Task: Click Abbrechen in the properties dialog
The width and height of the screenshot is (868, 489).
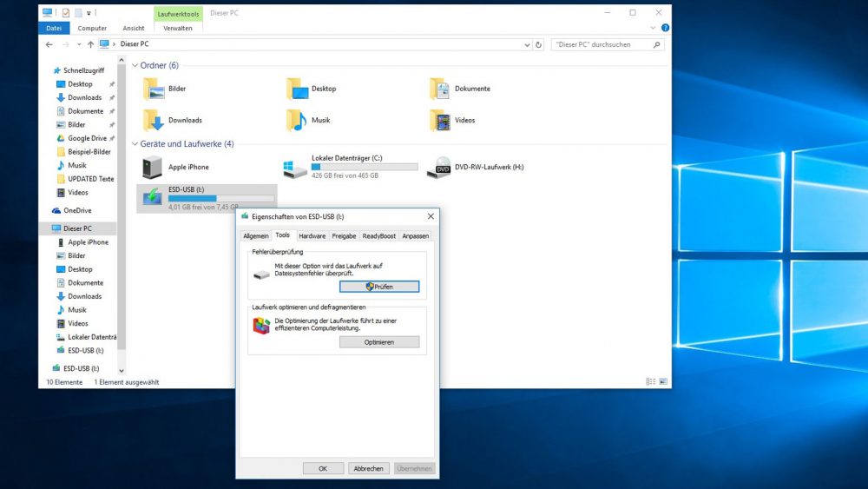Action: click(368, 468)
